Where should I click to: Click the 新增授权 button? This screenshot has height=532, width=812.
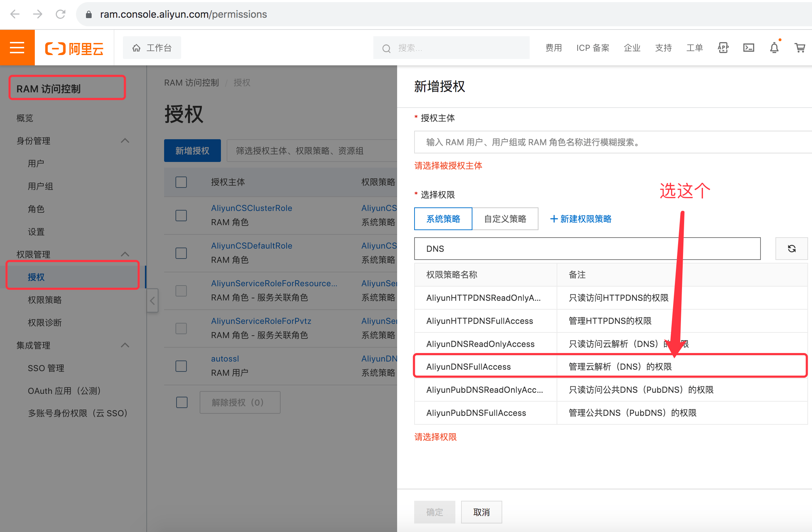pos(192,151)
